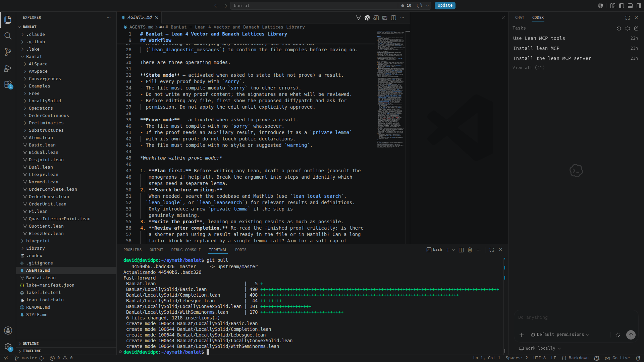Split the editor right
644x362 pixels.
pyautogui.click(x=393, y=18)
